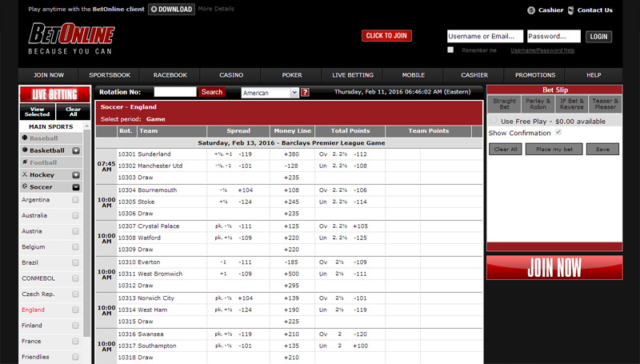Click Place my bet button
The image size is (640, 364).
point(554,149)
